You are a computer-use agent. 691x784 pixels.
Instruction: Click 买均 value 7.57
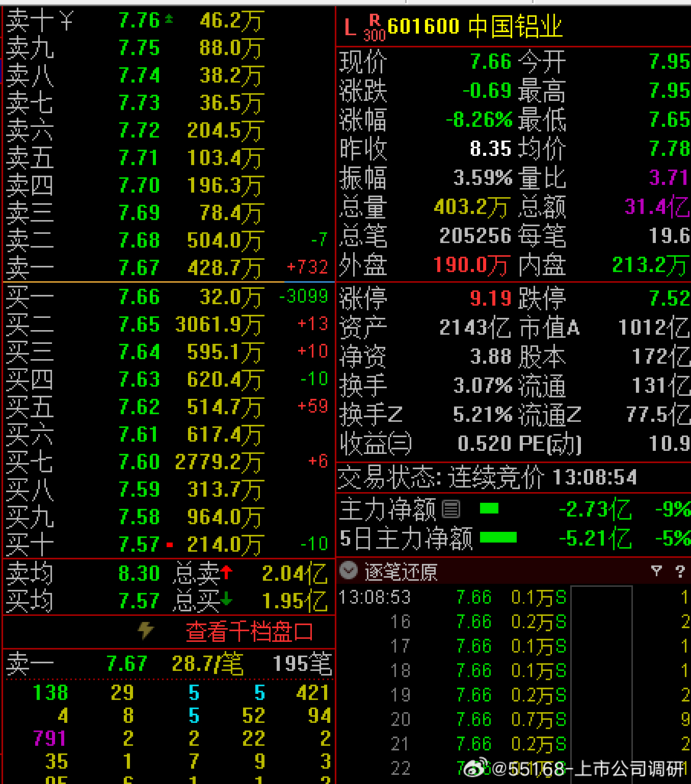pyautogui.click(x=139, y=601)
